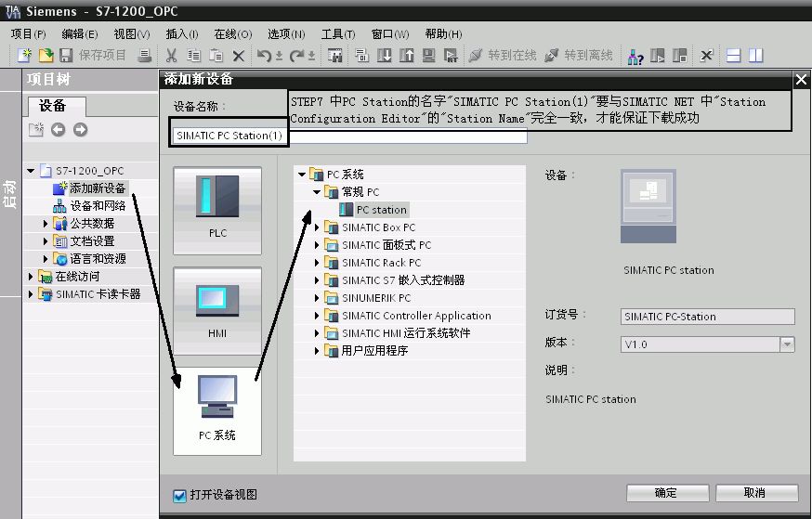Click the 保存项目 save icon
This screenshot has width=812, height=519.
66,55
